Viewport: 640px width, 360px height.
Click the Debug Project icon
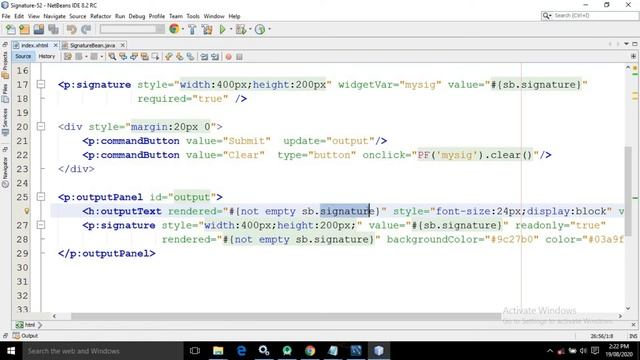coord(240,29)
